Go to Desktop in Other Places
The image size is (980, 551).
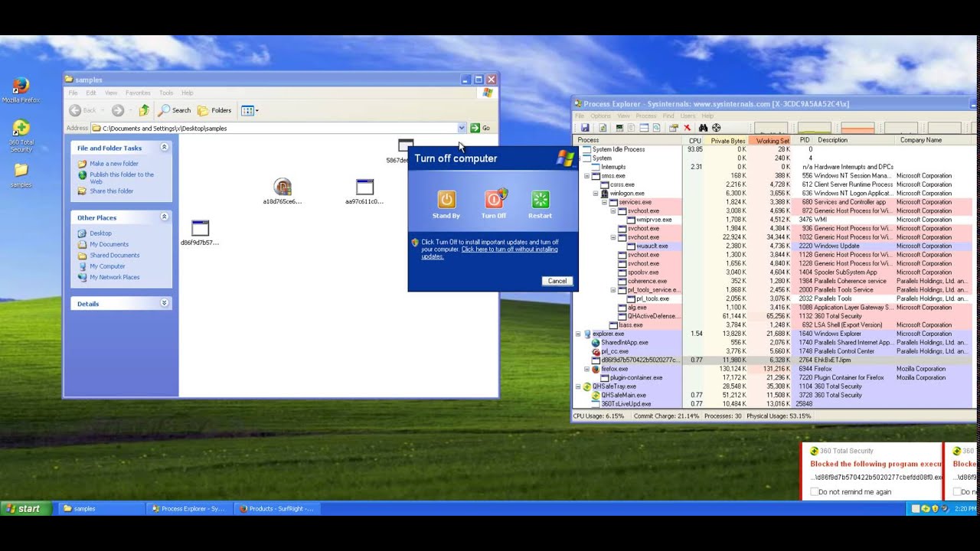100,233
